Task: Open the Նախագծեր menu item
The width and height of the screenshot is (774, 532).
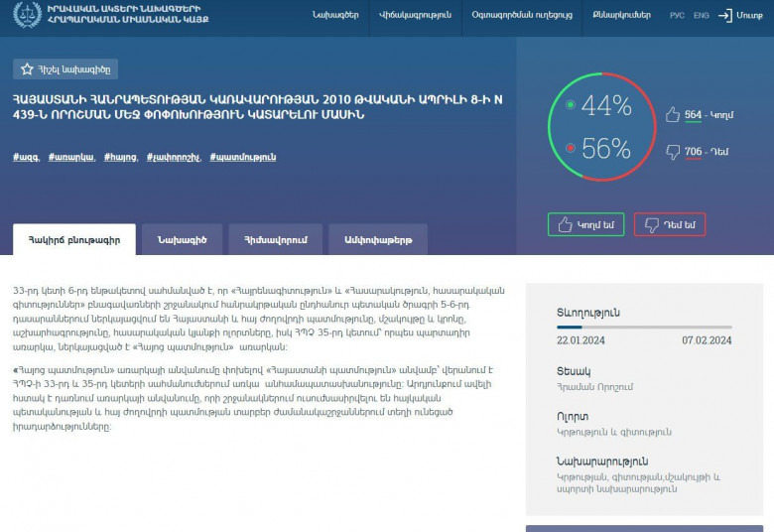Action: pyautogui.click(x=334, y=16)
